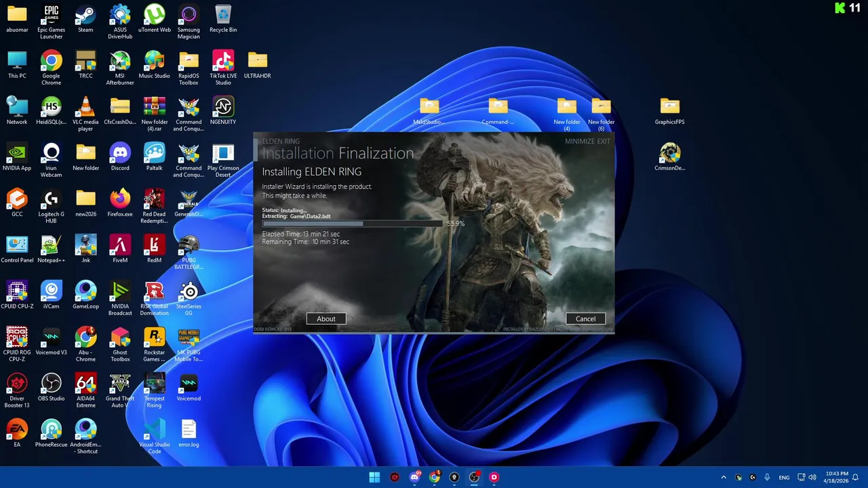Viewport: 868px width, 488px height.
Task: Click the Cancel button in the ELDEN RING installer
Action: click(x=585, y=319)
